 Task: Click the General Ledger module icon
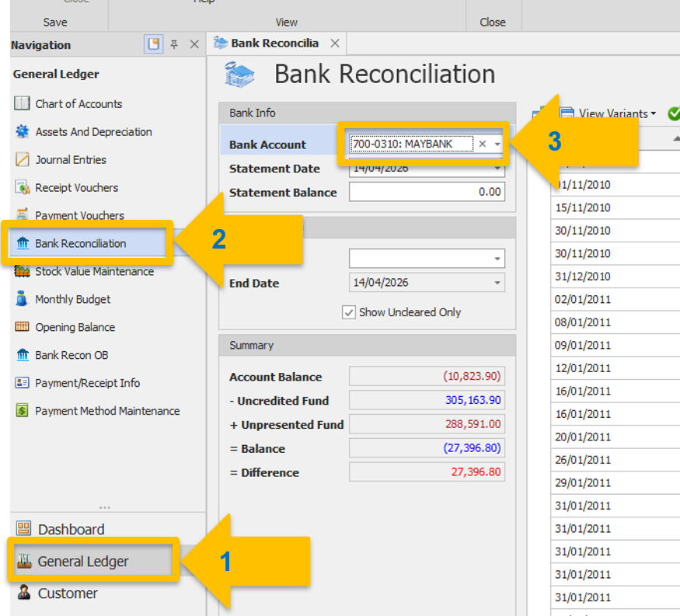click(24, 561)
